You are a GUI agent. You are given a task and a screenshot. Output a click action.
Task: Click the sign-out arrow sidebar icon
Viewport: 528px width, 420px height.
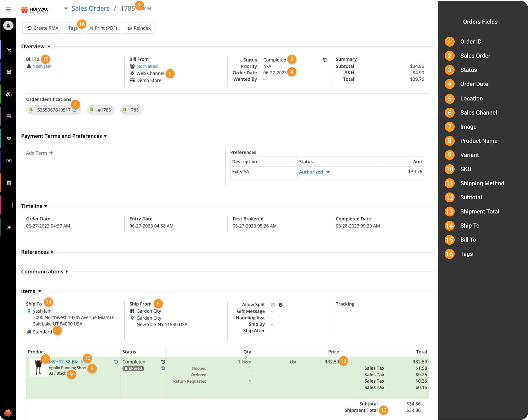(x=9, y=227)
